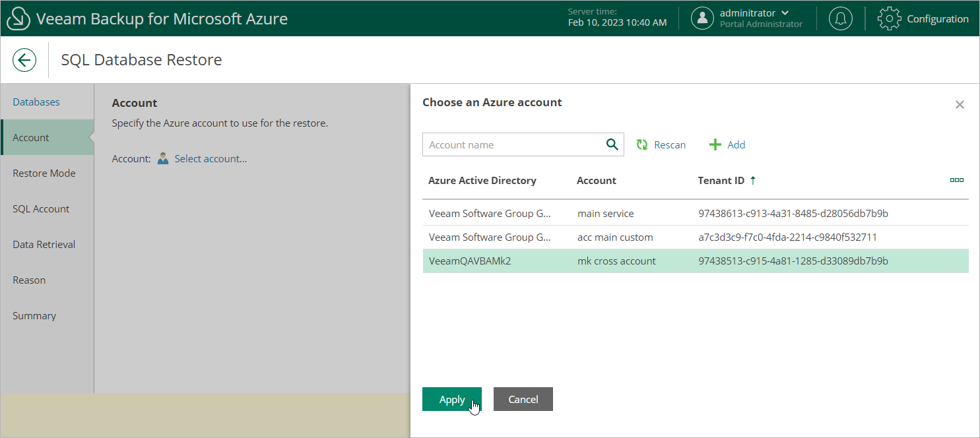This screenshot has height=438, width=980.
Task: Sort by Azure Active Directory column
Action: click(482, 180)
